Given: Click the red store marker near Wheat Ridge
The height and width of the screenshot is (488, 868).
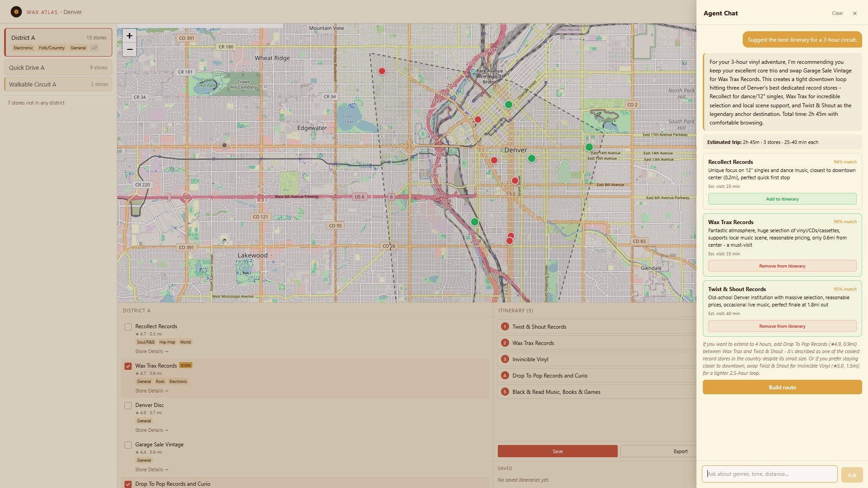Looking at the screenshot, I should pos(382,71).
